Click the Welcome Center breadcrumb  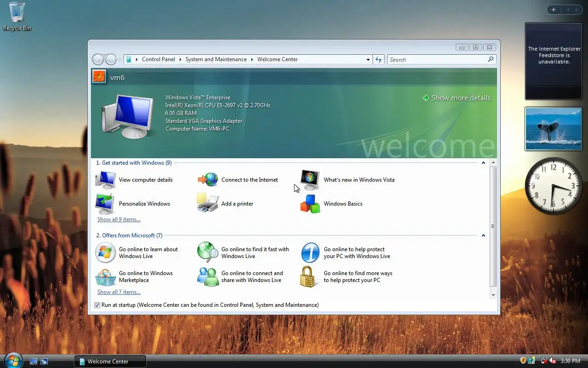tap(277, 59)
